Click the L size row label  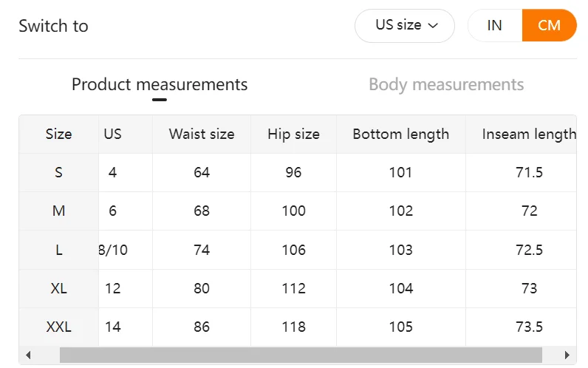(x=58, y=250)
